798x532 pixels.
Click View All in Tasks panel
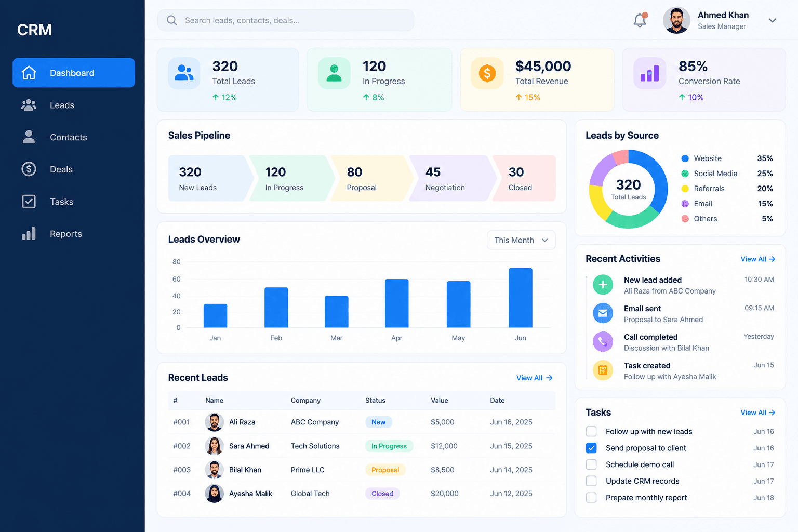(x=758, y=413)
